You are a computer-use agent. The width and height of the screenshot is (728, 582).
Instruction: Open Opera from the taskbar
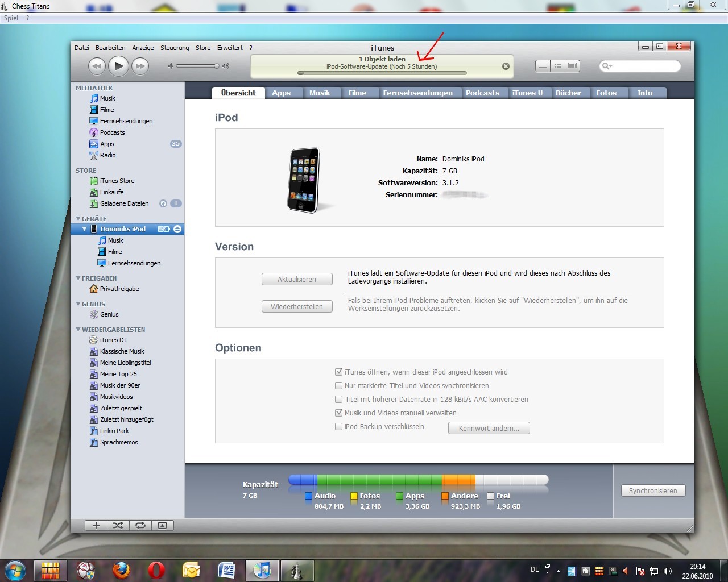156,570
